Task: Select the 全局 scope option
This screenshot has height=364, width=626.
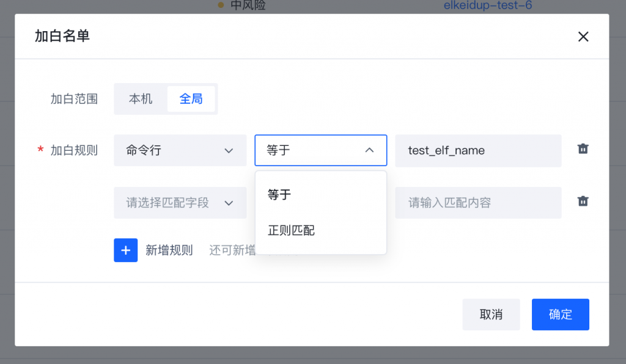Action: (191, 98)
